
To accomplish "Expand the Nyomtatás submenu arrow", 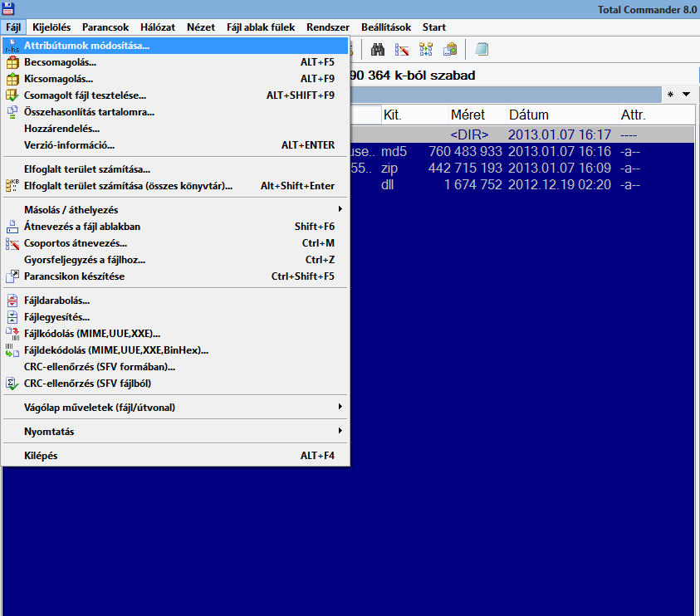I will (x=340, y=431).
